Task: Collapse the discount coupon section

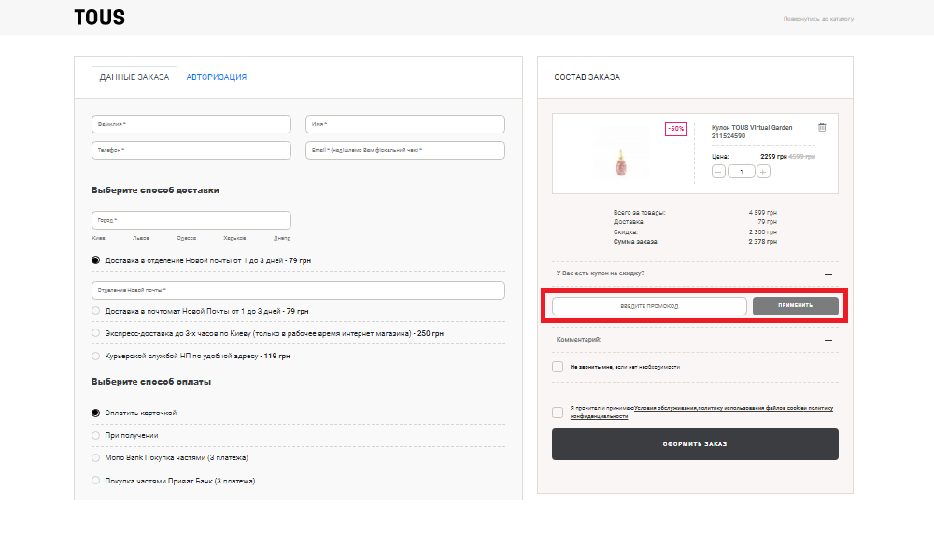Action: [x=828, y=273]
